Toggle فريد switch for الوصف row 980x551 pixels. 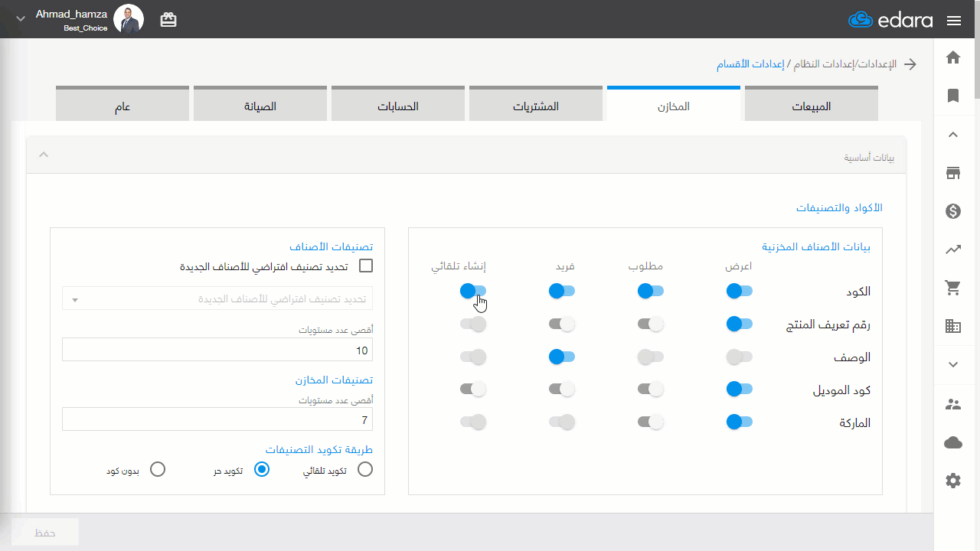click(x=562, y=357)
